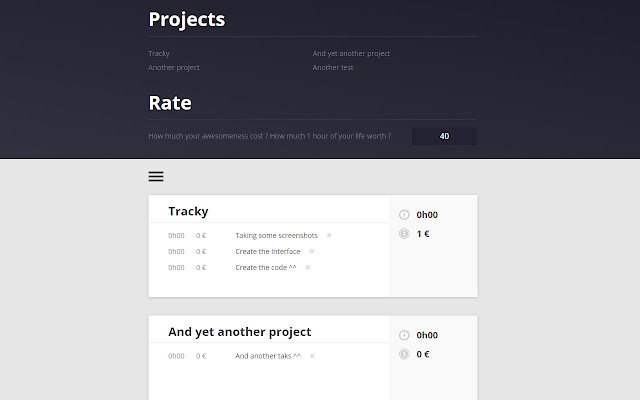Select the 'Taking some screenshots' task name

[x=276, y=236]
